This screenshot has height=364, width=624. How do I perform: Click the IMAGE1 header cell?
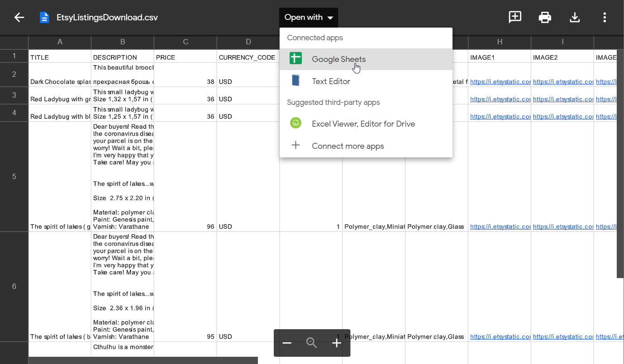[500, 56]
